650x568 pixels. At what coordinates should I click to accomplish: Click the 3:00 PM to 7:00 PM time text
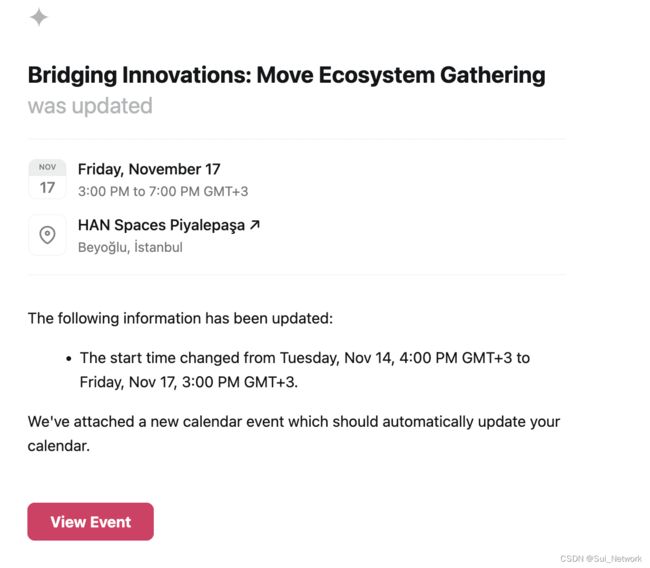[x=163, y=191]
